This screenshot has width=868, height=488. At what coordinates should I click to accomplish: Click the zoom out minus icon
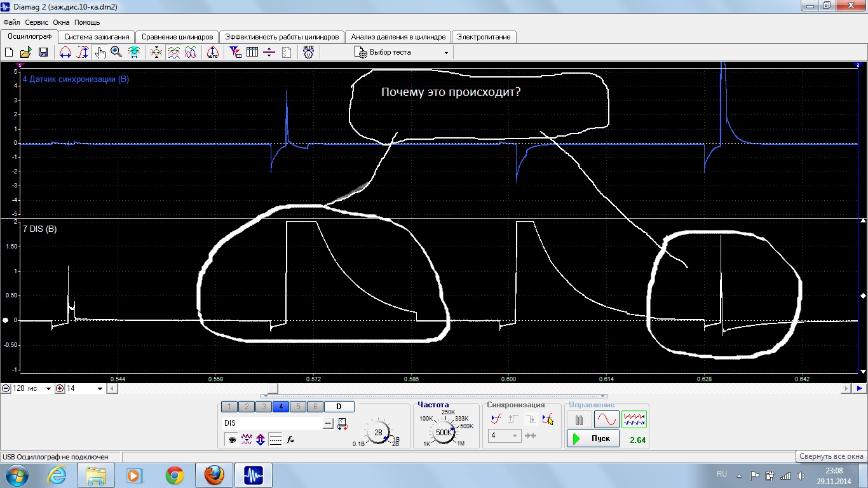pyautogui.click(x=5, y=388)
